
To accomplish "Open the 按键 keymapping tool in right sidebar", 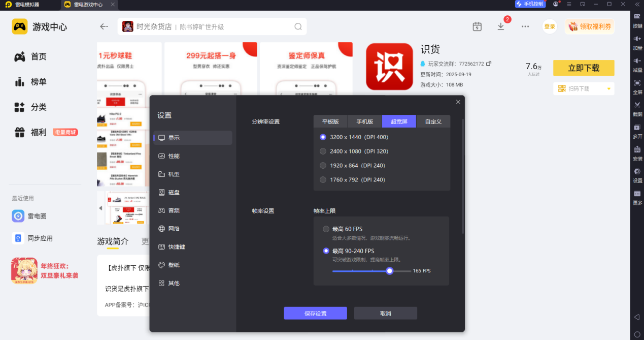I will (x=637, y=20).
